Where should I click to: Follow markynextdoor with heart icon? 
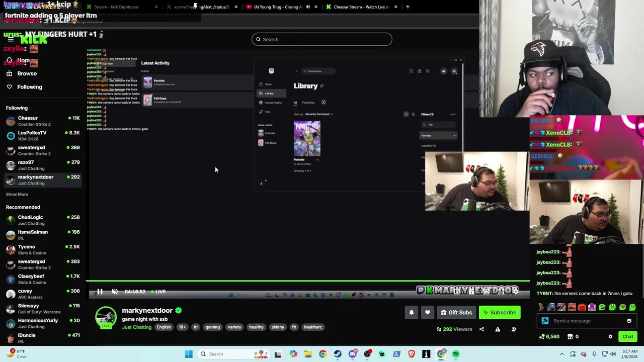click(x=427, y=313)
